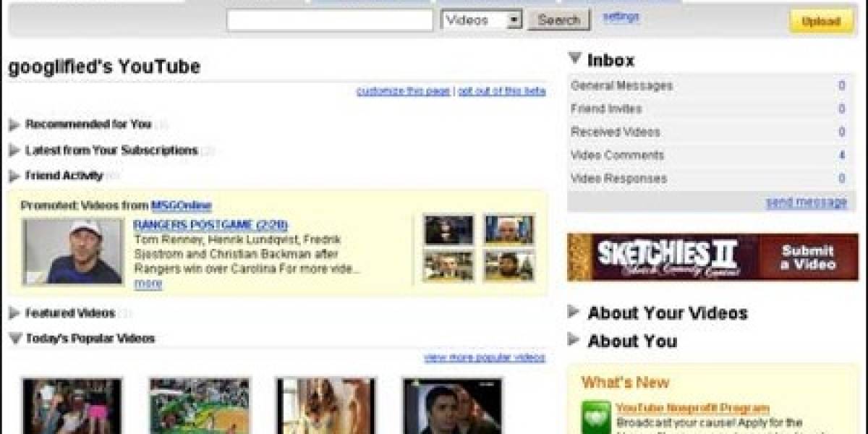Screen dimensions: 868x434
Task: Open the top-right small promoted video thumbnail
Action: [x=509, y=229]
